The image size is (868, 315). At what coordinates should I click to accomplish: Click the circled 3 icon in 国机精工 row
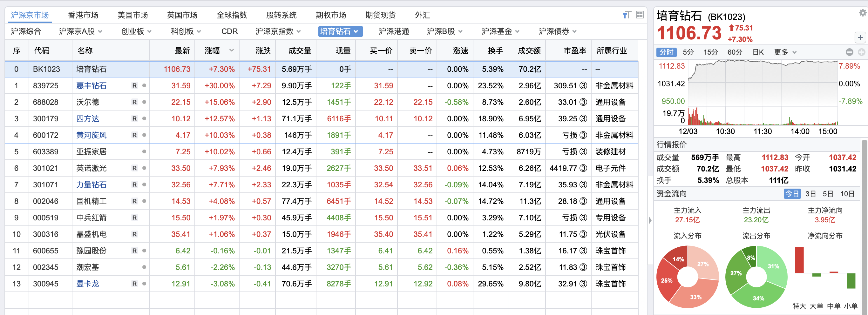tap(583, 201)
